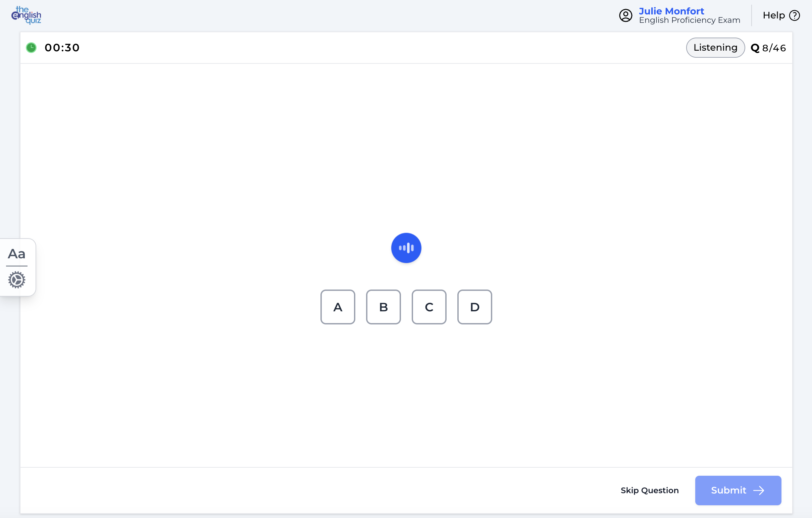This screenshot has height=518, width=812.
Task: Open text size options via Aa icon
Action: [x=16, y=254]
